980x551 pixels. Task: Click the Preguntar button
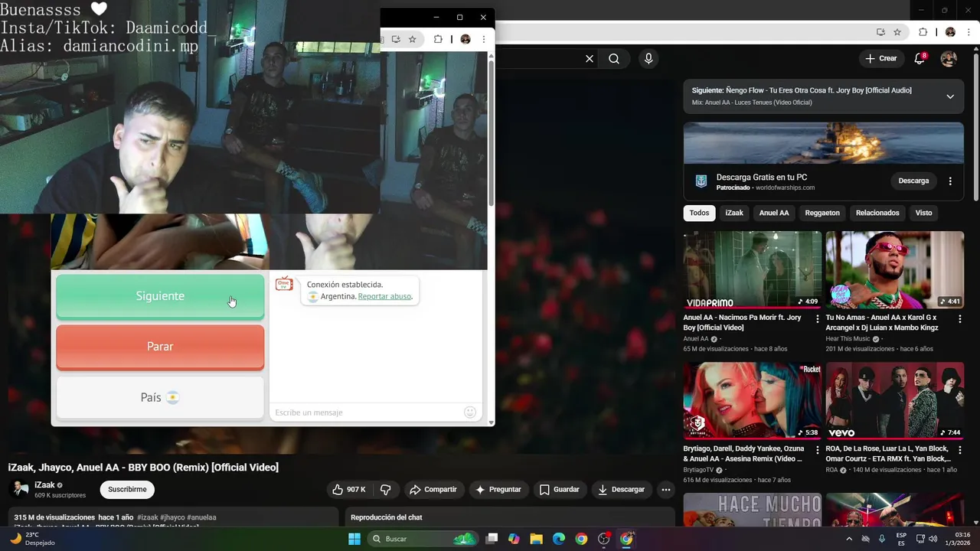pyautogui.click(x=498, y=490)
